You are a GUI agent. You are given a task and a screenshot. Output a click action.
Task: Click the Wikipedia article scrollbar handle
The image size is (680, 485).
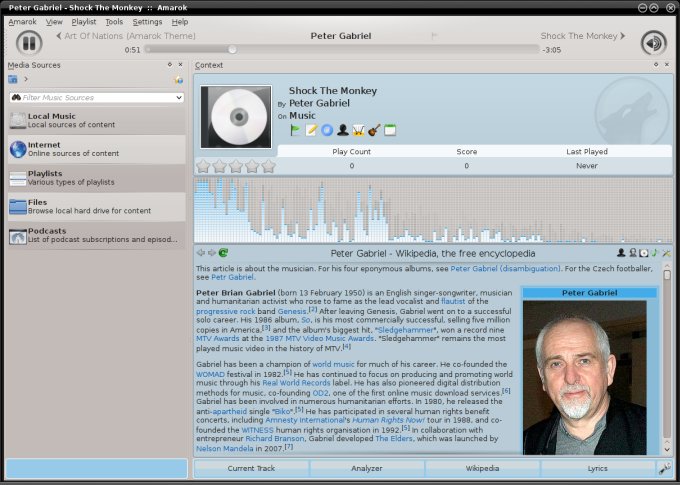pyautogui.click(x=667, y=275)
